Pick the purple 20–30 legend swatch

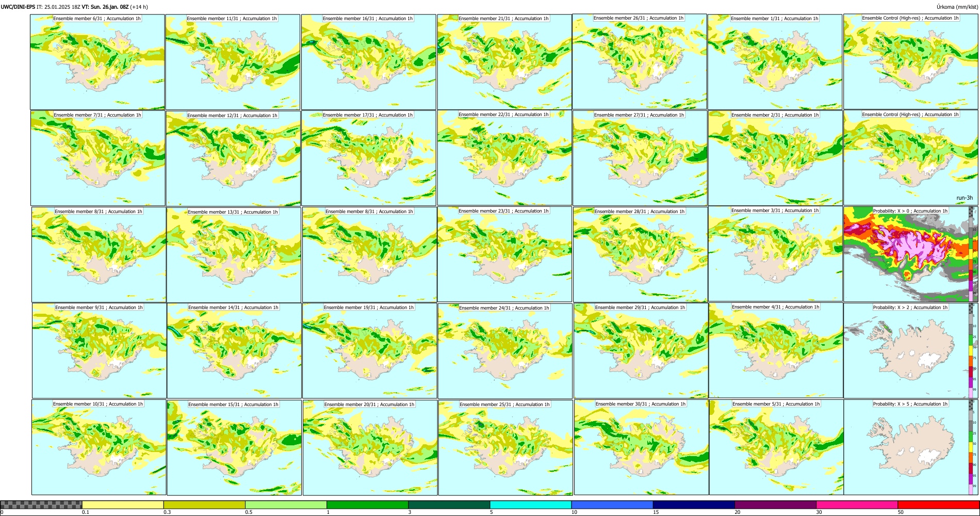pyautogui.click(x=775, y=505)
